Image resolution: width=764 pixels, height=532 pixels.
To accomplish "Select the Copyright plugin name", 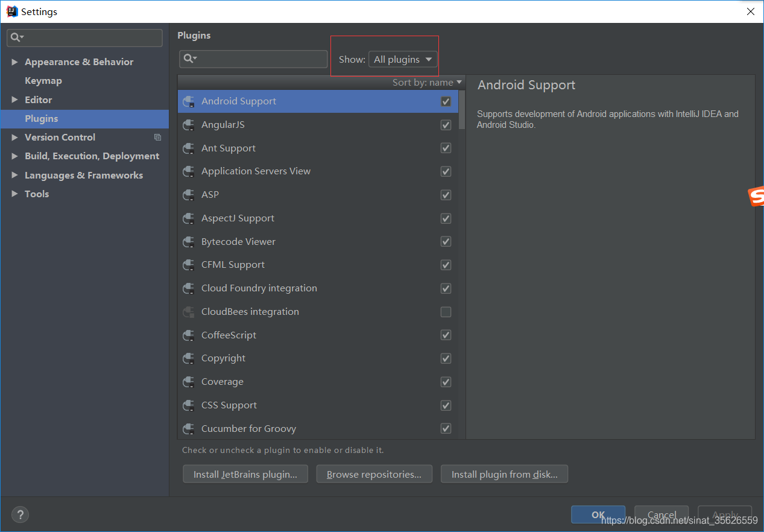I will (223, 358).
